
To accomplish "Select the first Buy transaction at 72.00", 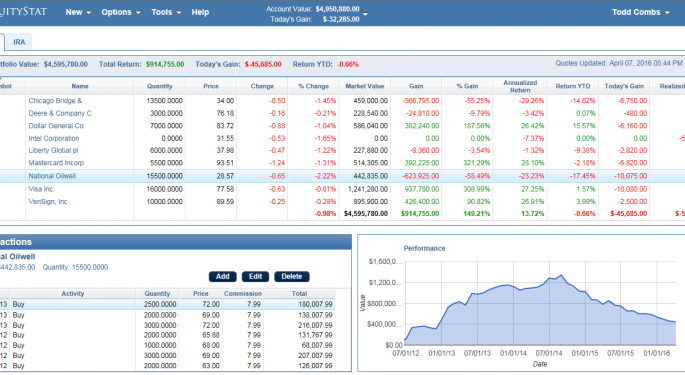I will pyautogui.click(x=167, y=304).
